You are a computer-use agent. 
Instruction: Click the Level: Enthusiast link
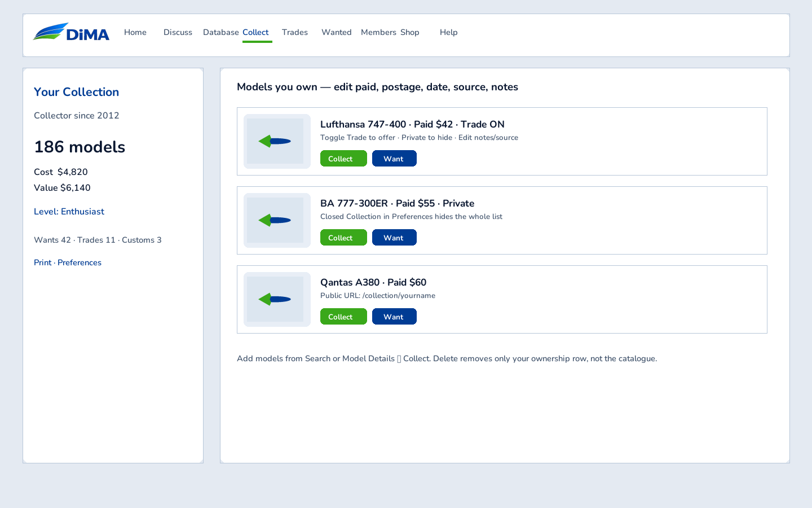click(x=69, y=212)
